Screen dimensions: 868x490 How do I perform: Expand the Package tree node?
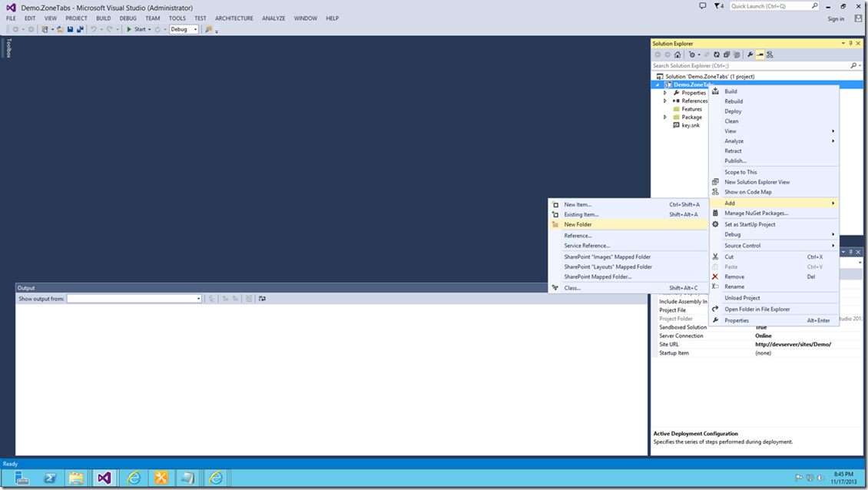point(665,118)
